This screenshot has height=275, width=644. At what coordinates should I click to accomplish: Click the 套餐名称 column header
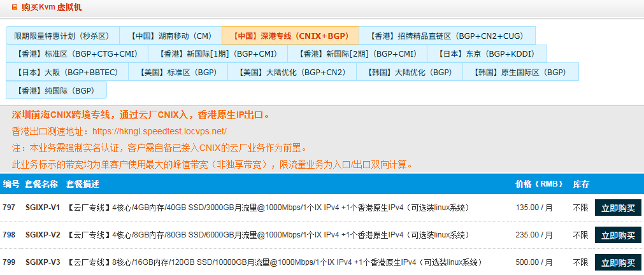click(x=41, y=185)
